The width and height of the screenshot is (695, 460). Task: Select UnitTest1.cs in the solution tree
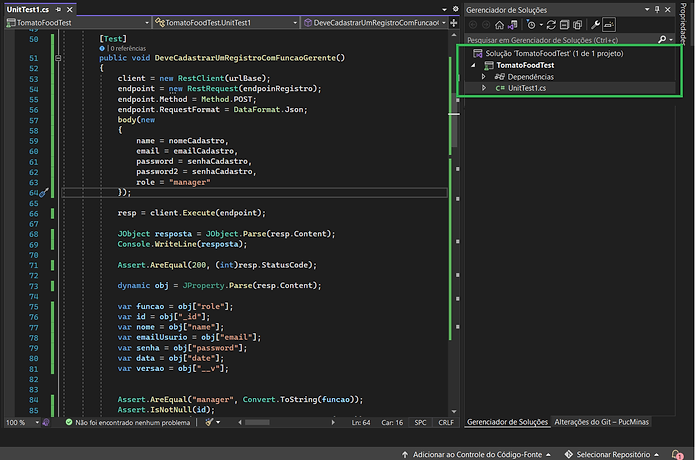[527, 88]
